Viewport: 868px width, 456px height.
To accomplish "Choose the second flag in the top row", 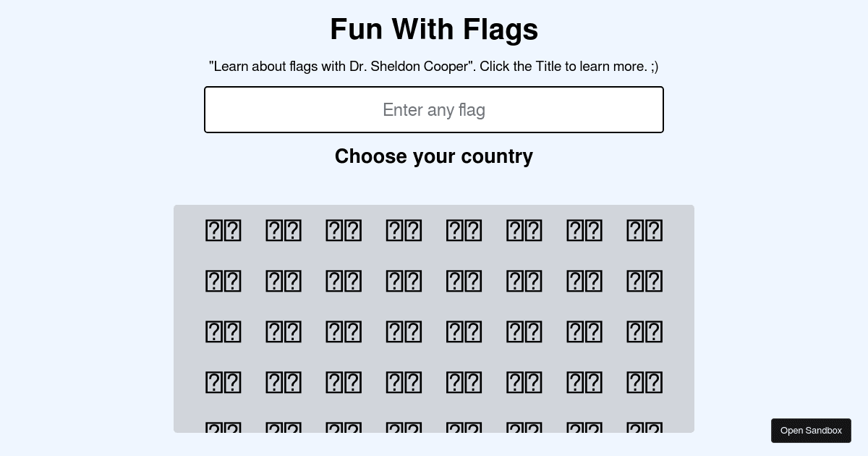I will tap(283, 230).
